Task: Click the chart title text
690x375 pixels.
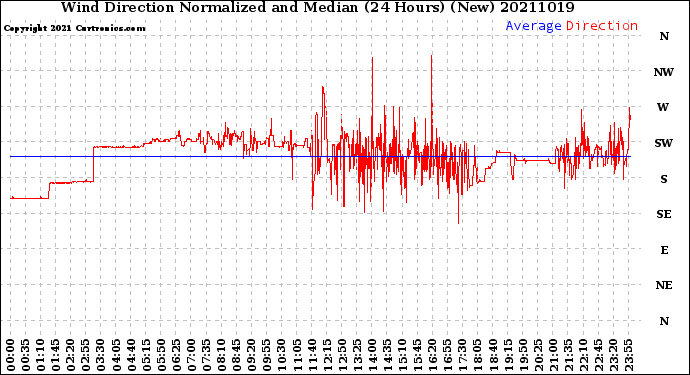Action: click(317, 7)
